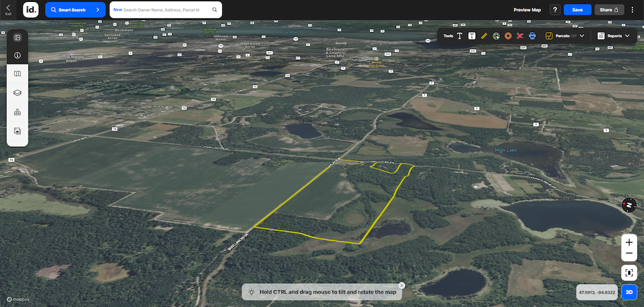This screenshot has width=644, height=307.
Task: Open the layers panel in sidebar
Action: coord(17,93)
